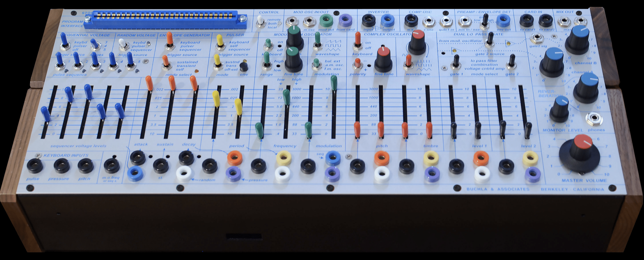The height and width of the screenshot is (260, 644).
Task: Flip the orange envelope mode select switch
Action: [x=166, y=63]
